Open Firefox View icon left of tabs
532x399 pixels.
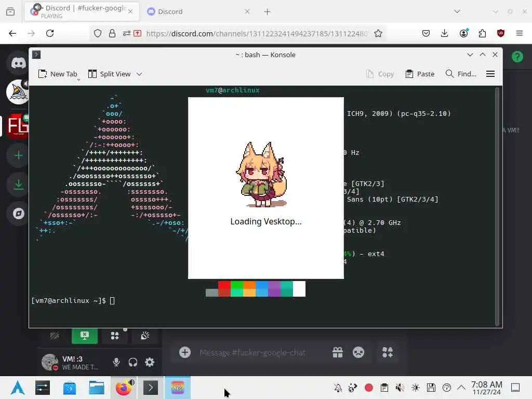click(10, 11)
